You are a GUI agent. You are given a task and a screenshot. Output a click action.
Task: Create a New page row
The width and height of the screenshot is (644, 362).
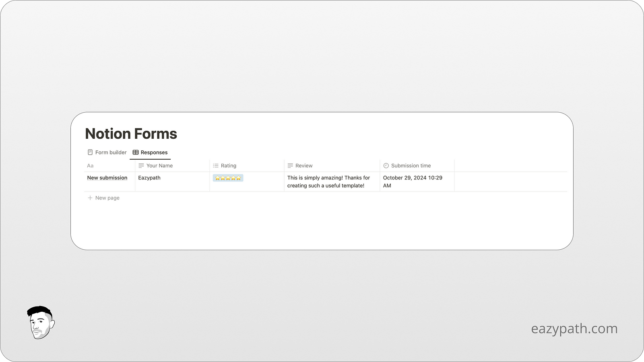click(107, 197)
